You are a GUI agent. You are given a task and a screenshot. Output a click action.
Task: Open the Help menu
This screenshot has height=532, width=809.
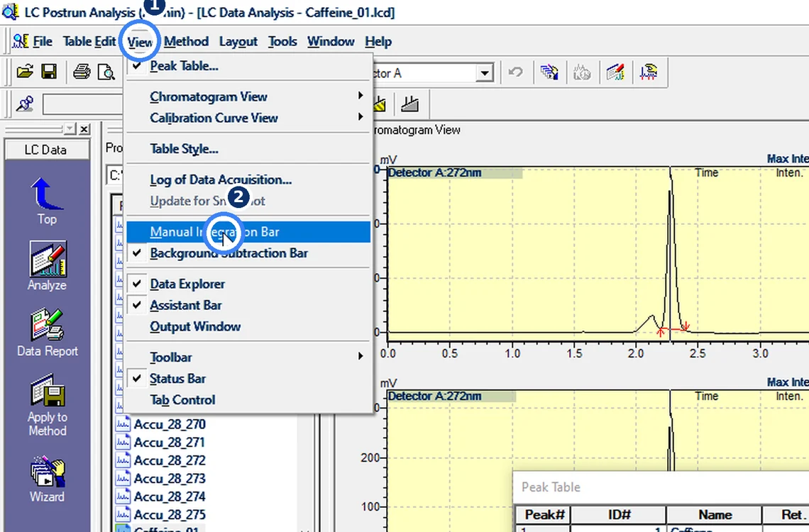point(378,41)
